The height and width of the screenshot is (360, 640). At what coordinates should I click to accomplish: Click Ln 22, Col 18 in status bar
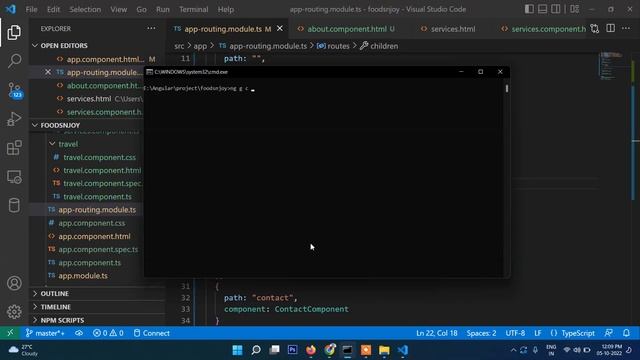[436, 333]
